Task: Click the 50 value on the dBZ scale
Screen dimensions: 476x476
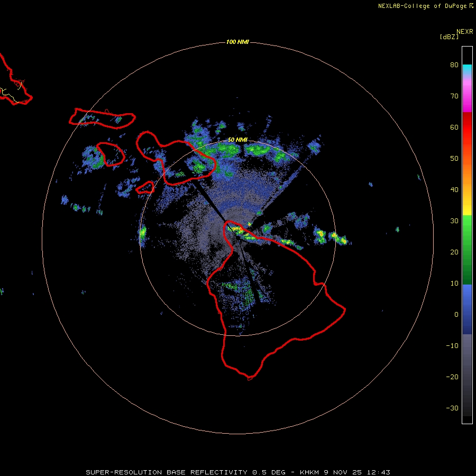Action: [x=454, y=159]
